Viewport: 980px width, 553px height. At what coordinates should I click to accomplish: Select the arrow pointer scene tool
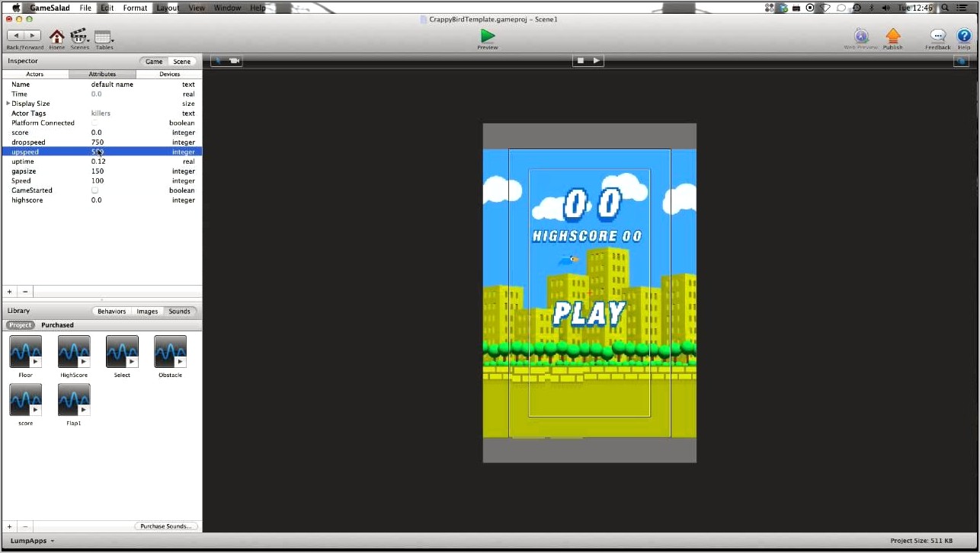pyautogui.click(x=219, y=60)
